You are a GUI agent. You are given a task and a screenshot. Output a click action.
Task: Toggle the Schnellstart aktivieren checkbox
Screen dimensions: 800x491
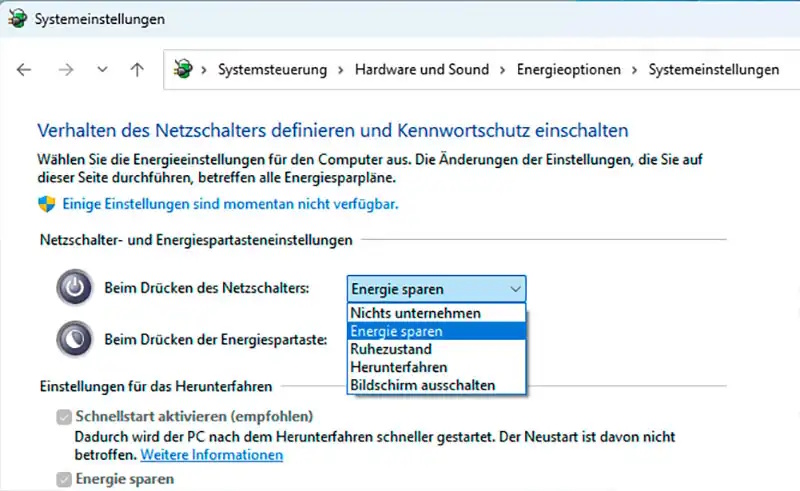click(64, 417)
